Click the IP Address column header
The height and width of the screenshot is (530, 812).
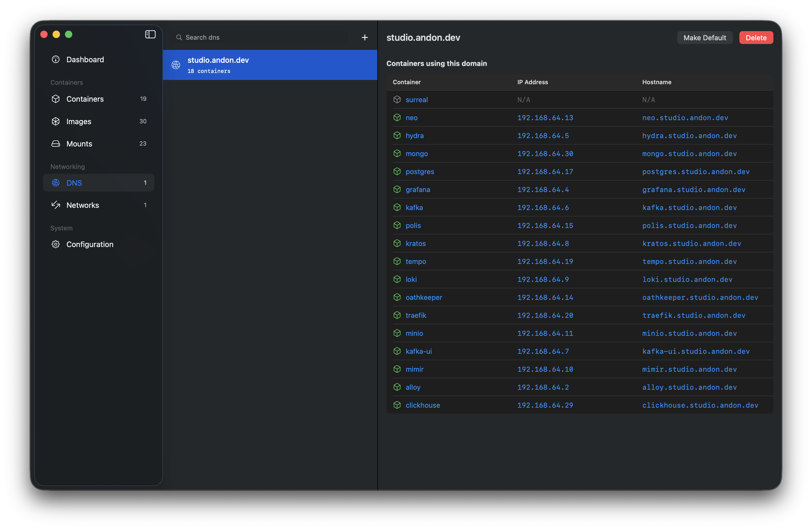pyautogui.click(x=532, y=82)
